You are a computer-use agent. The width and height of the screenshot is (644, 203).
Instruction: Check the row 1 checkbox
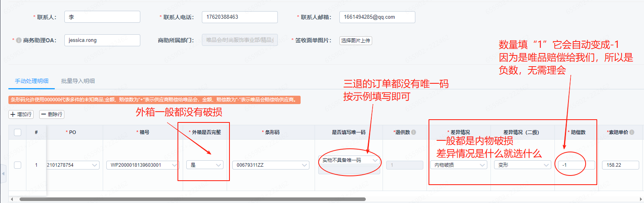click(x=18, y=165)
